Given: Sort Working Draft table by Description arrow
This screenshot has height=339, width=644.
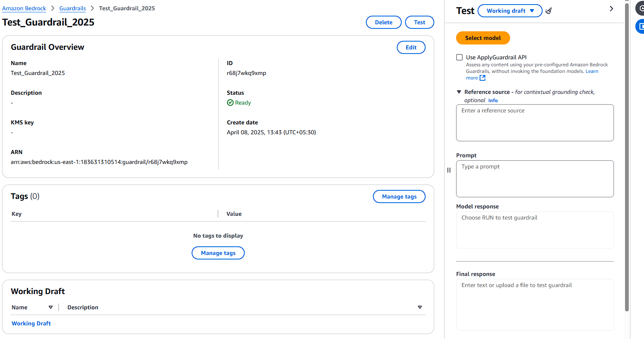Looking at the screenshot, I should click(x=420, y=307).
